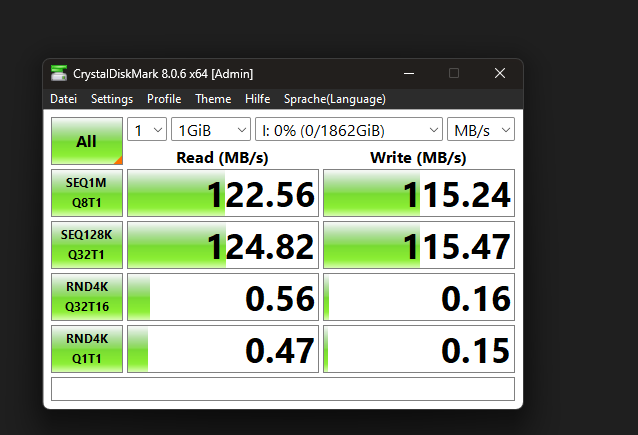Click the empty comment field at the bottom
638x435 pixels.
(283, 389)
